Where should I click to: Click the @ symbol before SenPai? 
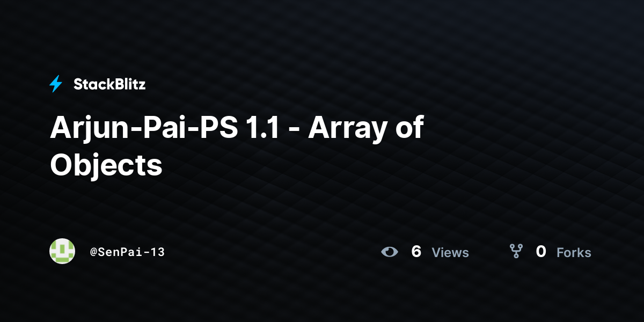coord(93,252)
